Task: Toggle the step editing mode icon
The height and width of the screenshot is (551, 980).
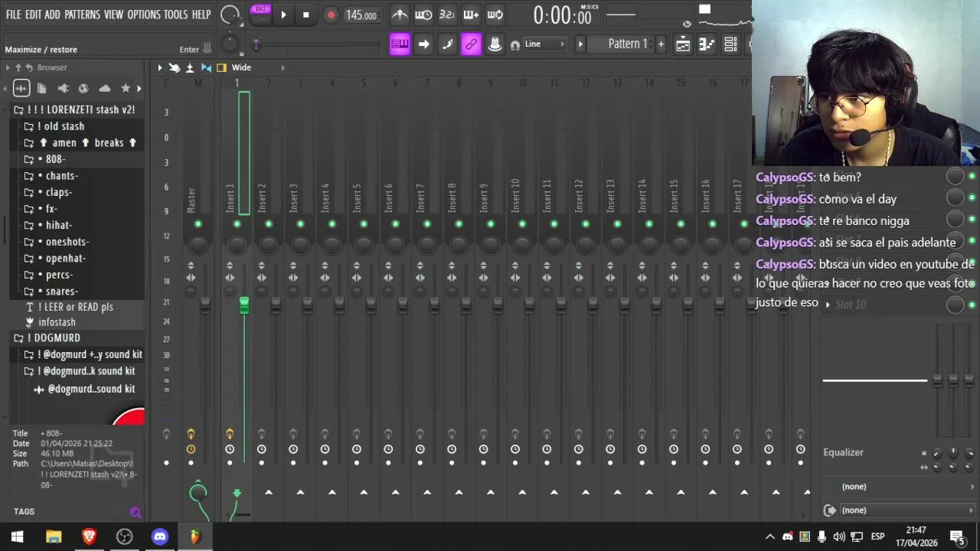Action: point(447,44)
